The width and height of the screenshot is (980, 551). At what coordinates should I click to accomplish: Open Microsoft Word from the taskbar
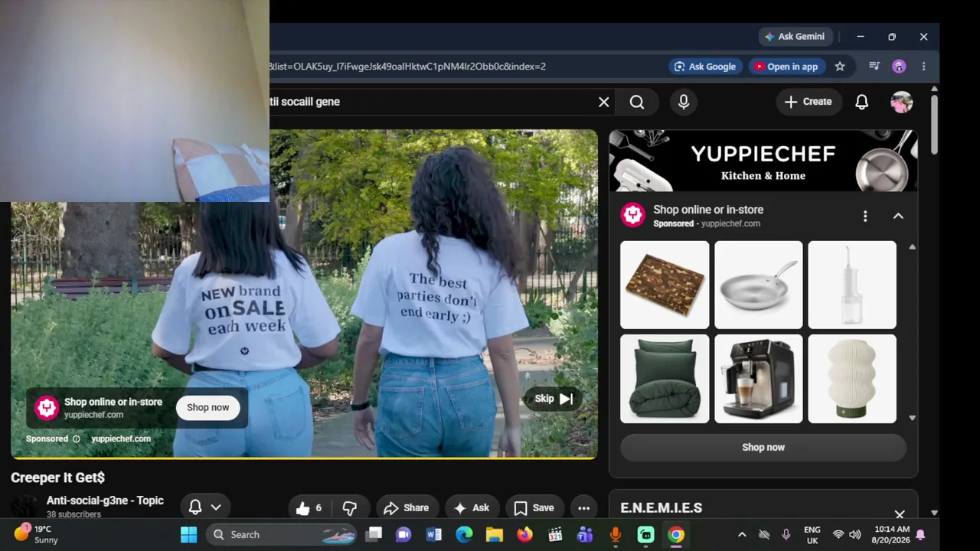pyautogui.click(x=434, y=535)
